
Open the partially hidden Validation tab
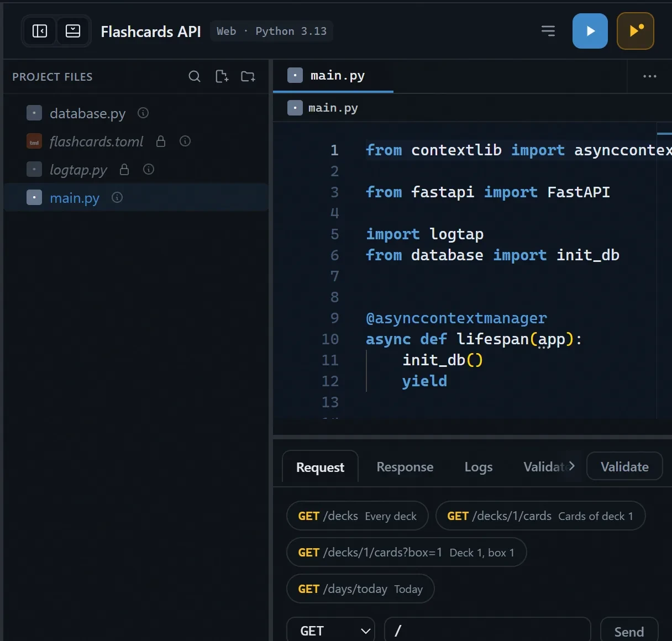545,467
